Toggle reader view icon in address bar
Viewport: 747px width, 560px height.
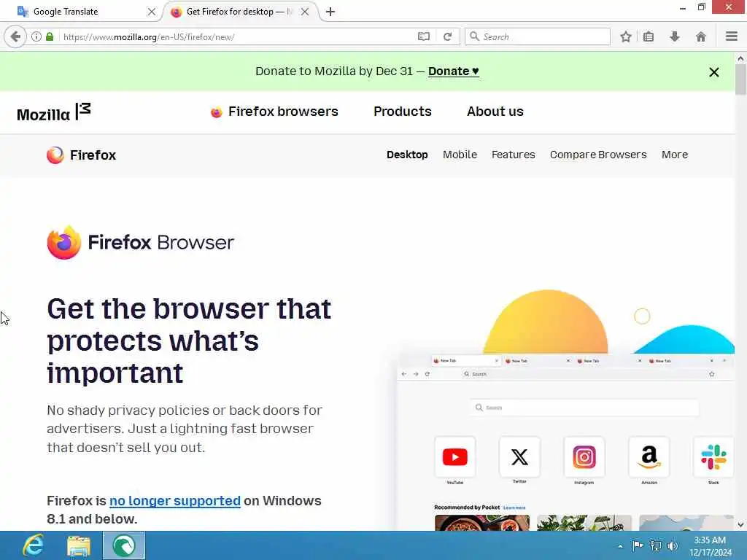coord(424,36)
